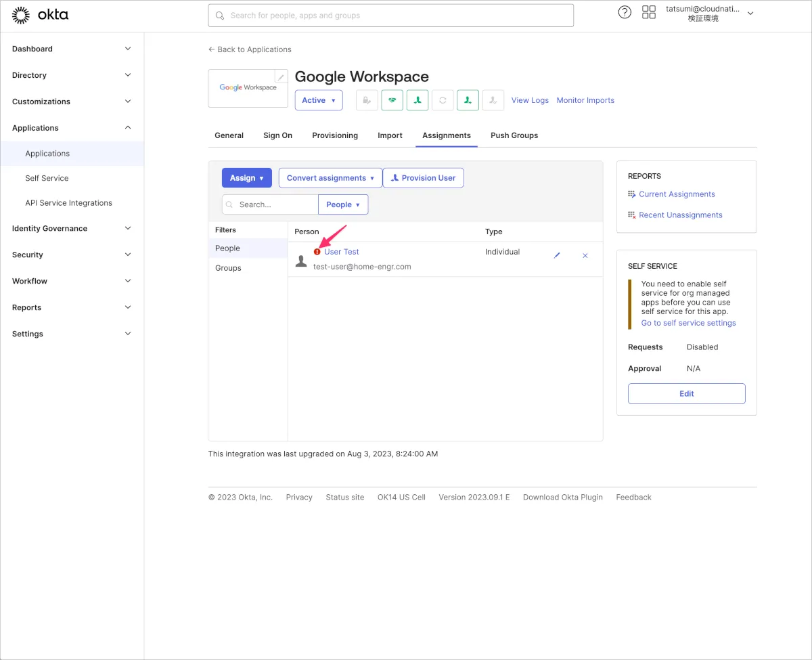Expand the People search filter dropdown
The height and width of the screenshot is (660, 812).
pos(343,204)
